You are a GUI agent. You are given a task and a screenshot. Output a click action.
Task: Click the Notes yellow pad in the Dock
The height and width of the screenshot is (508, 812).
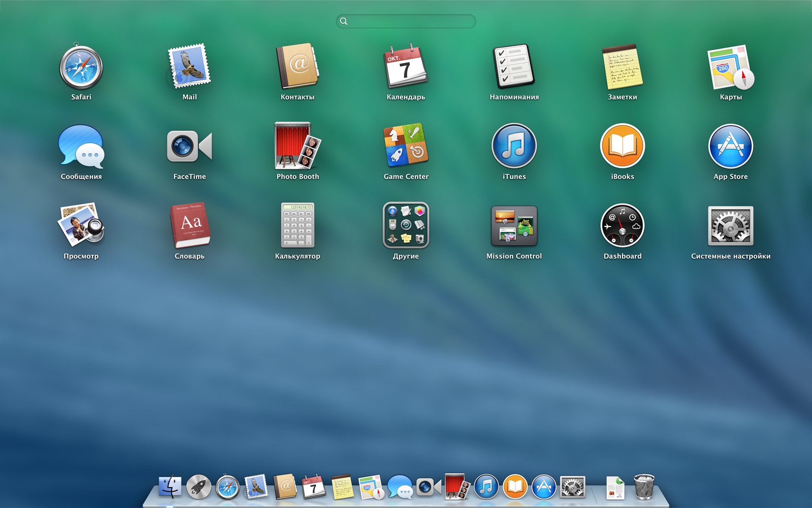tap(343, 487)
